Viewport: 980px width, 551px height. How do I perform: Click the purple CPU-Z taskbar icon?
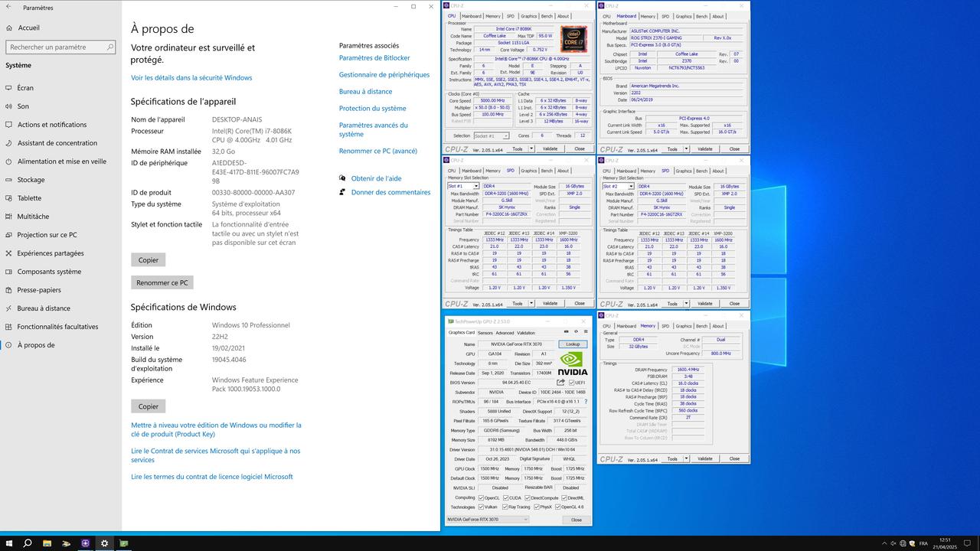point(85,543)
